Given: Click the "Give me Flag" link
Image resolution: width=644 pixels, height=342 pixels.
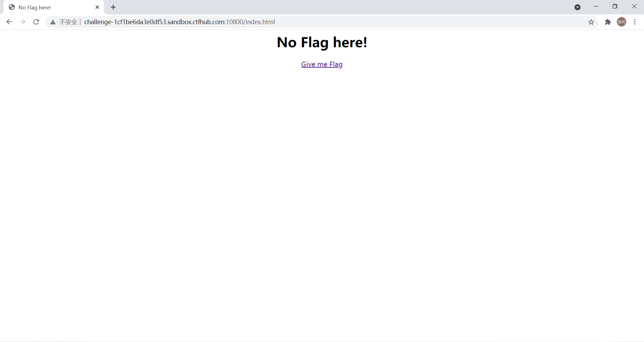Looking at the screenshot, I should pos(322,64).
